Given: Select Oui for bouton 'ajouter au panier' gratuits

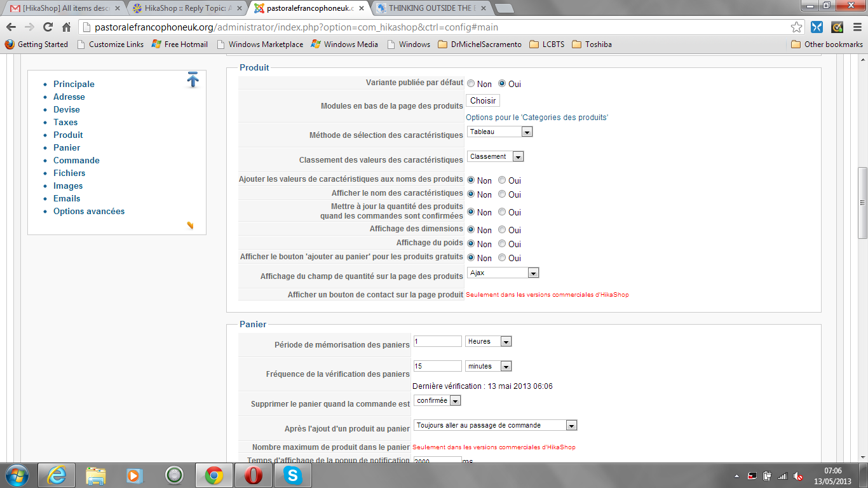Looking at the screenshot, I should (x=502, y=258).
